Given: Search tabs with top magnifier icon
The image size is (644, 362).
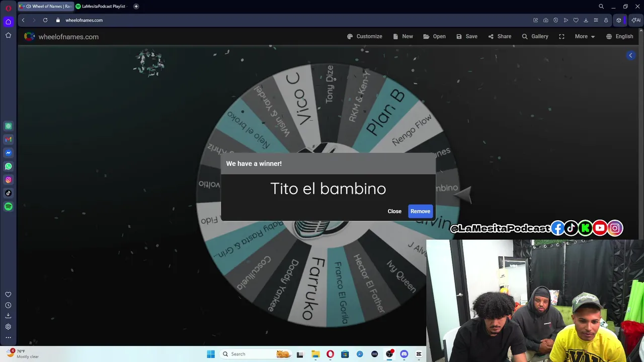Looking at the screenshot, I should (x=601, y=7).
